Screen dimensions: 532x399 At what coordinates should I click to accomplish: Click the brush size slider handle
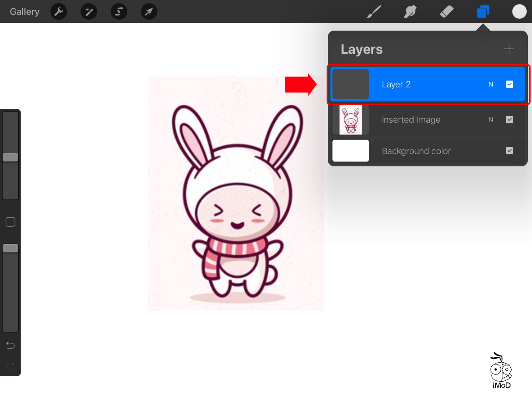click(x=10, y=157)
